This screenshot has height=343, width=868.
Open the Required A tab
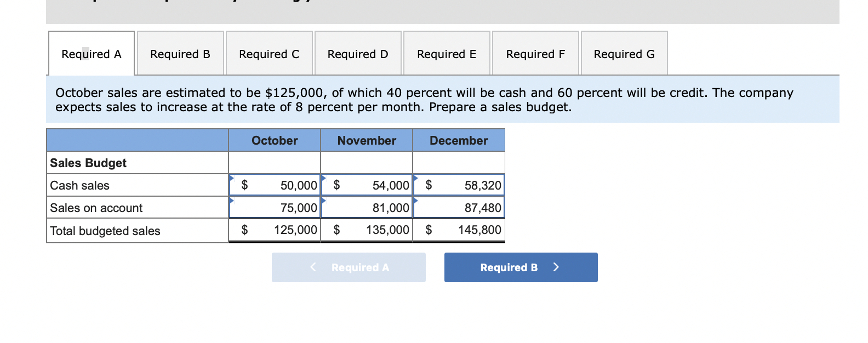[x=92, y=54]
